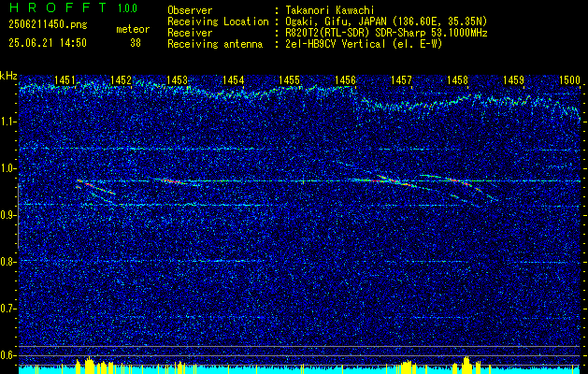Click time marker 1455
The image size is (588, 374).
point(290,80)
